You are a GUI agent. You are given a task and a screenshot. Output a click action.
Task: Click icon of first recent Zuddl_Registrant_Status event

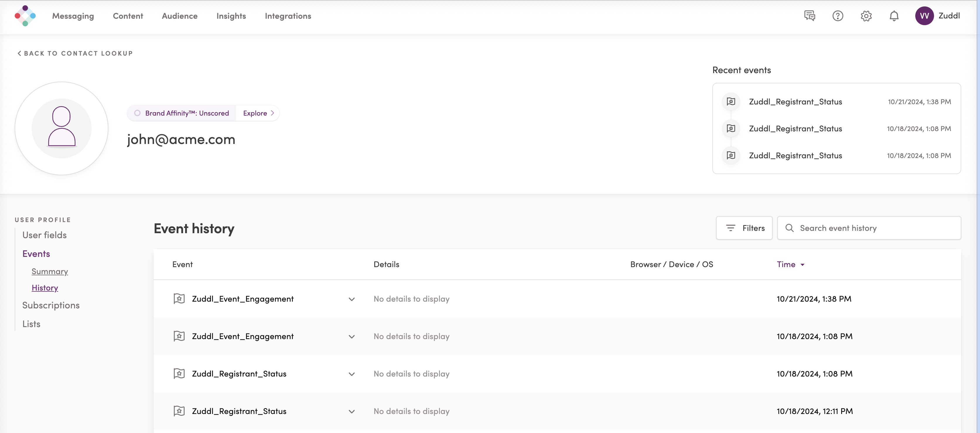(731, 102)
